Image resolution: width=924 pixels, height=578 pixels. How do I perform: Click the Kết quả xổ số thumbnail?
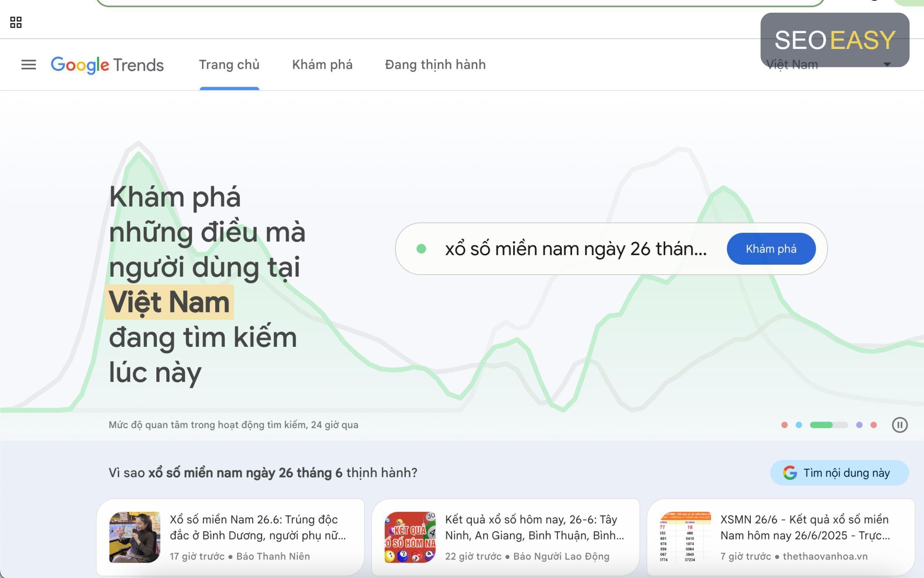410,537
